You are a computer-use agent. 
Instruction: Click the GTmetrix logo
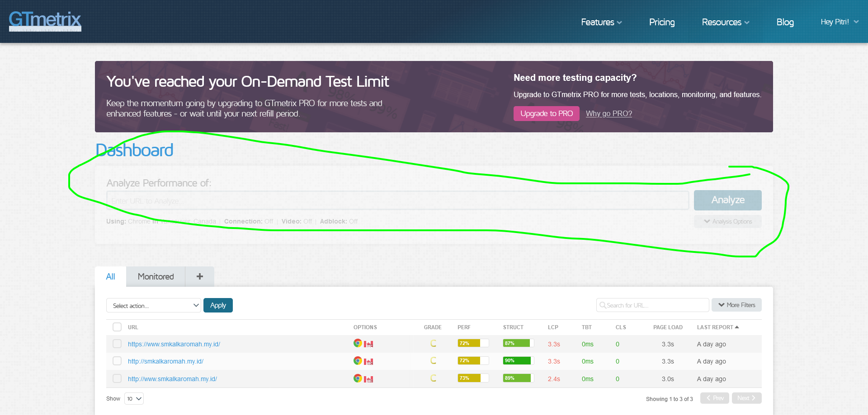[x=45, y=21]
